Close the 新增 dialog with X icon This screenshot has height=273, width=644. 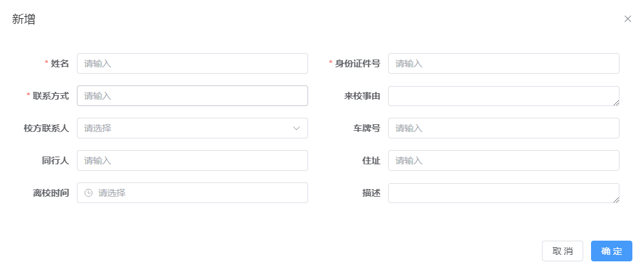pos(627,19)
